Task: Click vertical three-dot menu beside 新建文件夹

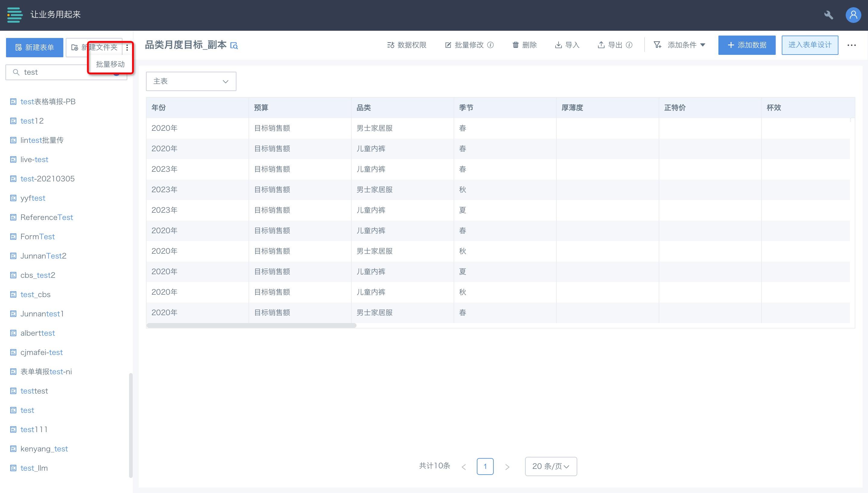Action: click(127, 48)
